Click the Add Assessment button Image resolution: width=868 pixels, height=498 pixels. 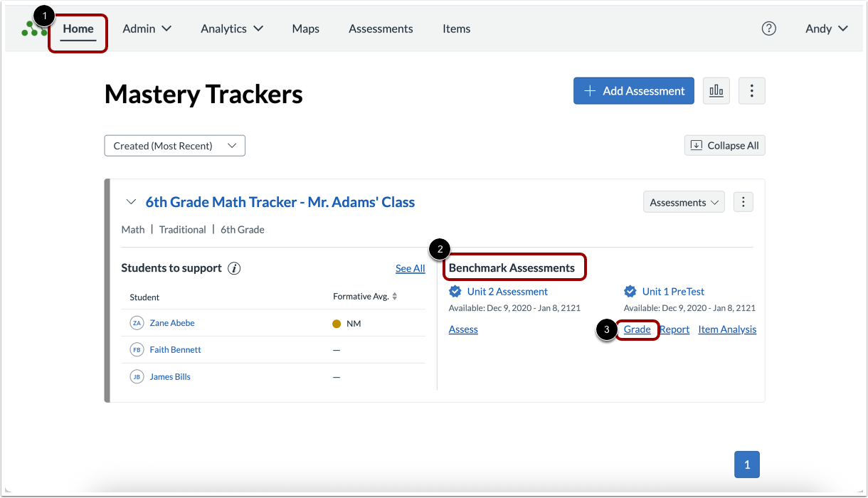[x=633, y=90]
